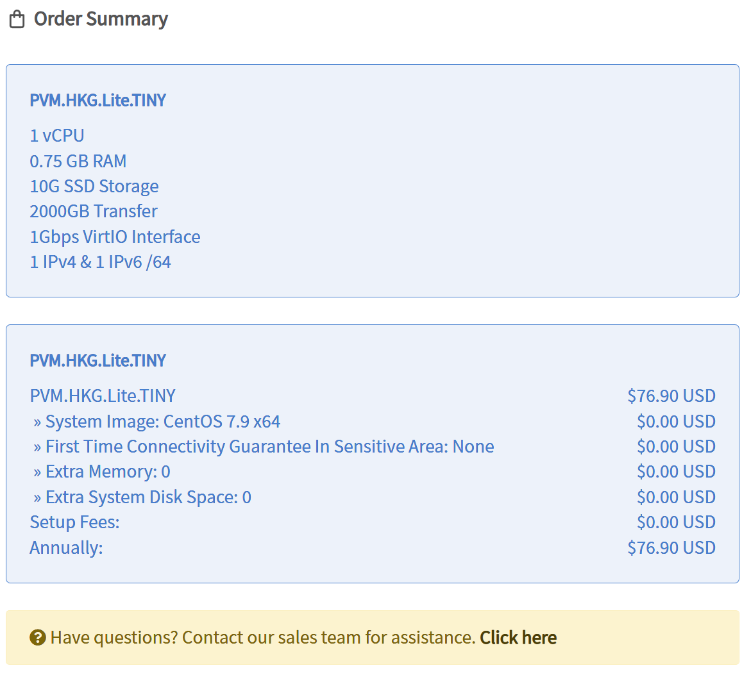The image size is (751, 700).
Task: Click the 'Setup Fees:' label
Action: [x=74, y=522]
